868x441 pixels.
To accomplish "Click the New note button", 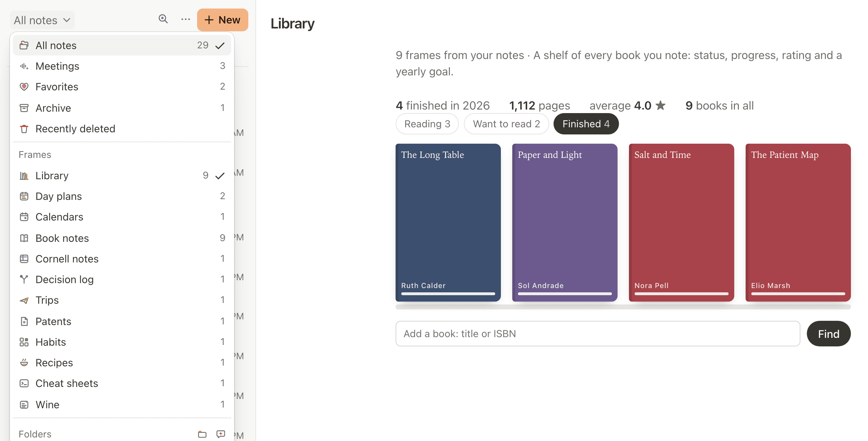I will (222, 20).
